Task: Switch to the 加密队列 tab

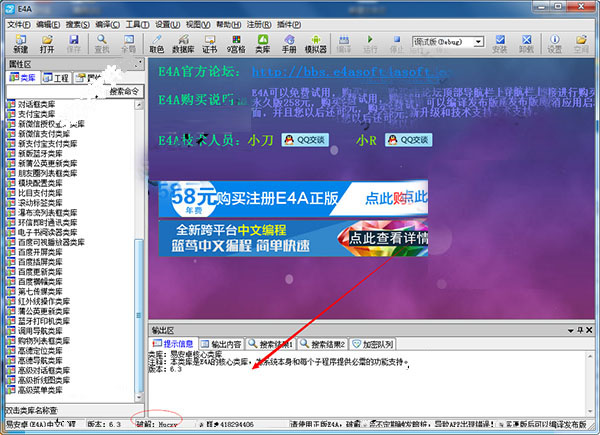Action: pos(373,344)
